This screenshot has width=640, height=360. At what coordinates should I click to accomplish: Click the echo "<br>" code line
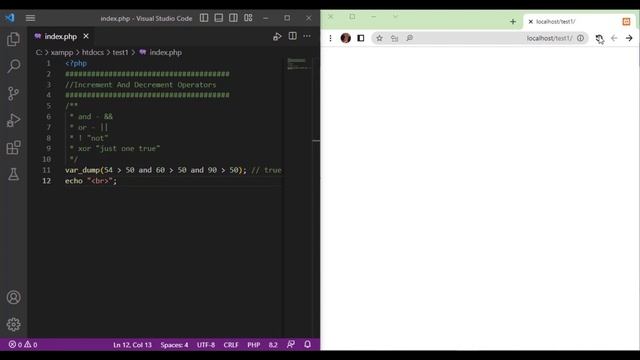[91, 180]
